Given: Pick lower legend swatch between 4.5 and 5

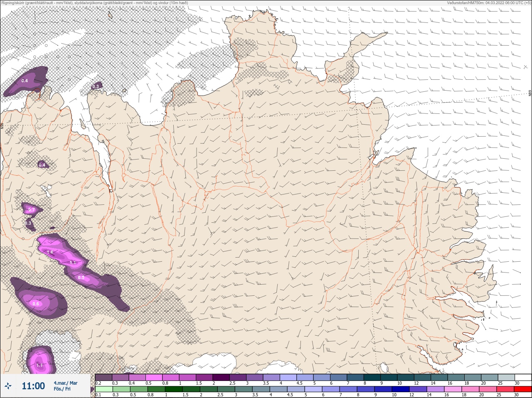Looking at the screenshot, I should pyautogui.click(x=296, y=389).
